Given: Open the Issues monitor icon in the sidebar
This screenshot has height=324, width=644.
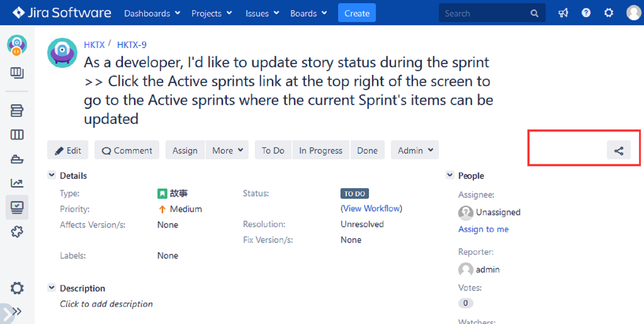Looking at the screenshot, I should 17,207.
